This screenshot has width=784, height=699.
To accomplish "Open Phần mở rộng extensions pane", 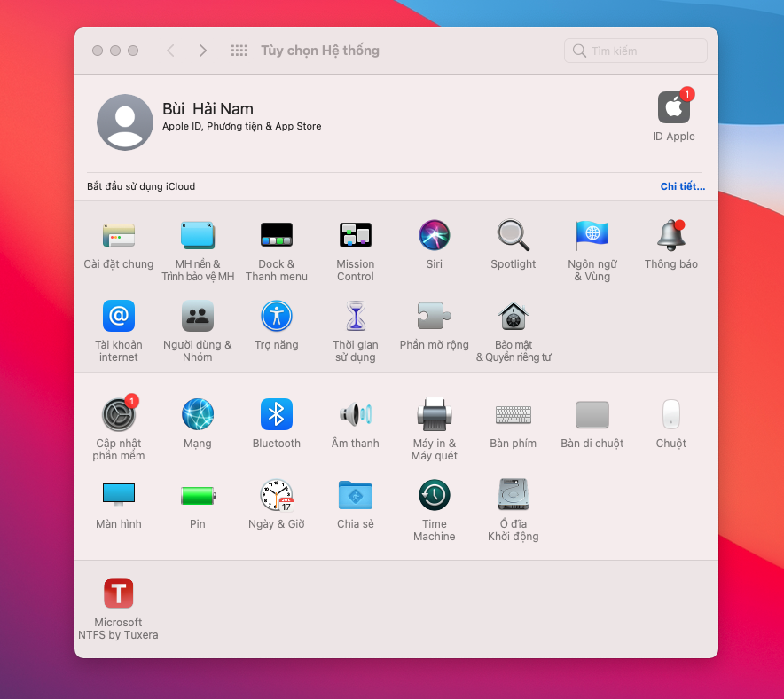I will point(434,316).
